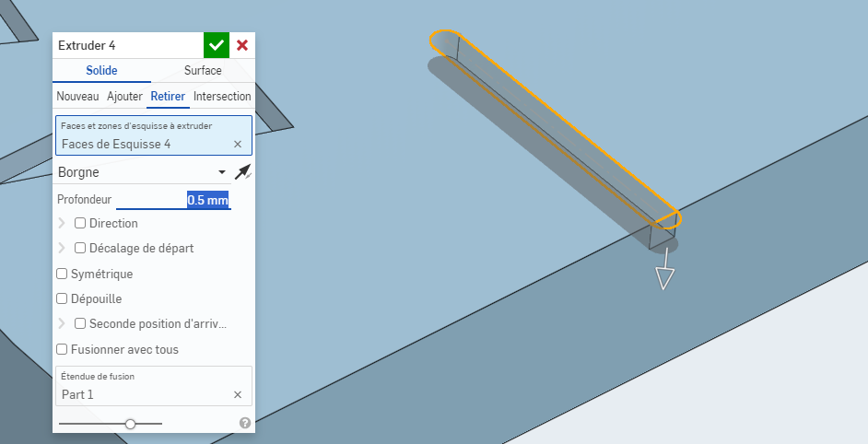This screenshot has height=444, width=868.
Task: Remove Faces de Esquisse 4 from selection
Action: (238, 144)
